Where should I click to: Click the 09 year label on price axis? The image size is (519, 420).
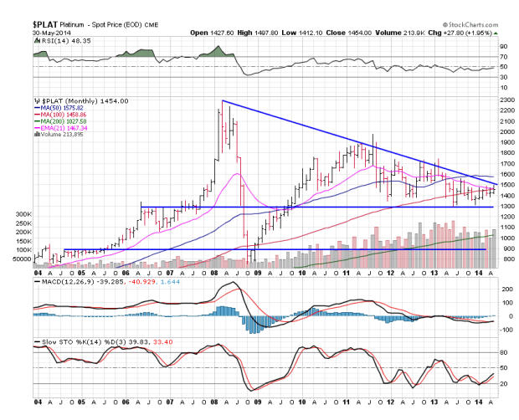[258, 274]
